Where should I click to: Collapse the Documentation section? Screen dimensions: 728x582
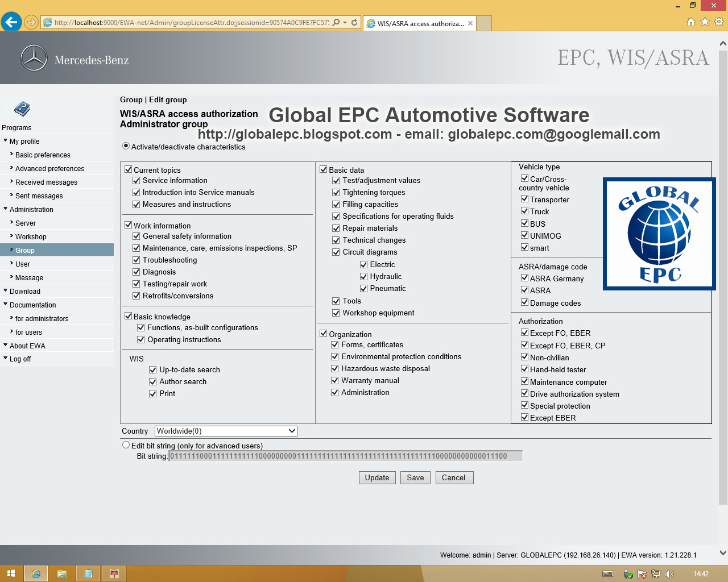[6, 304]
